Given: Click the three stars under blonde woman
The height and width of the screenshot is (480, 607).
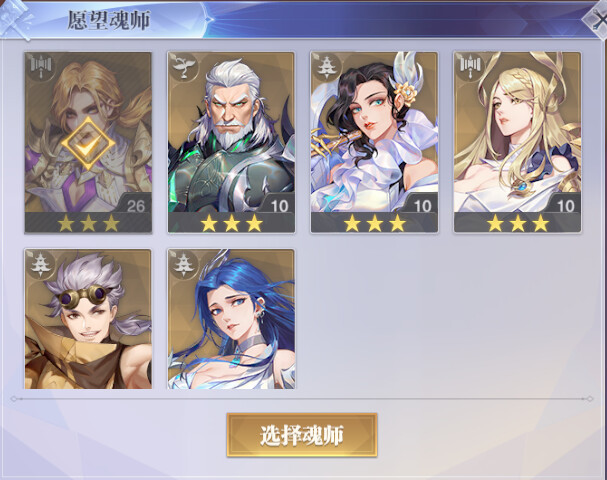Looking at the screenshot, I should coord(518,223).
